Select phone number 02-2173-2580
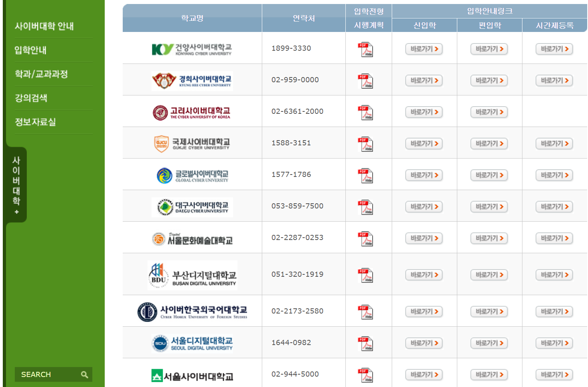The width and height of the screenshot is (588, 387). pyautogui.click(x=297, y=311)
